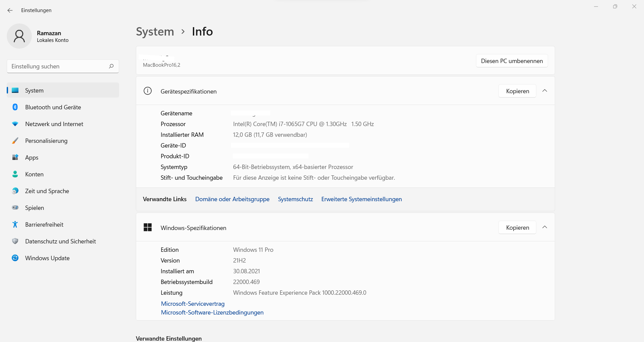This screenshot has height=342, width=644.
Task: Click the System monitor icon in sidebar
Action: (x=15, y=90)
